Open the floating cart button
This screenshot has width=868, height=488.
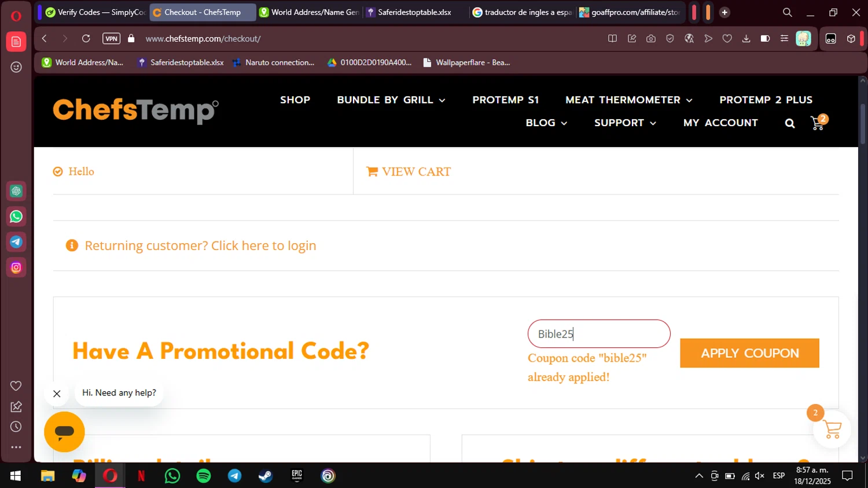click(x=832, y=430)
